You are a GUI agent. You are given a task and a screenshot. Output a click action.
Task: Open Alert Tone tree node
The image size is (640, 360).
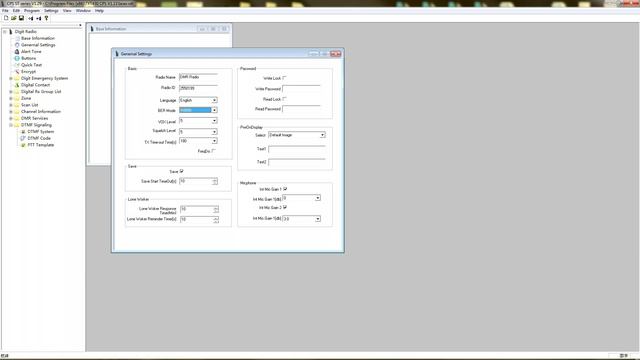coord(31,51)
